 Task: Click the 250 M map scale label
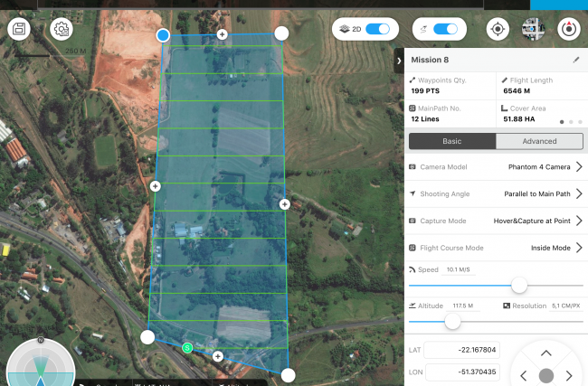[x=76, y=51]
